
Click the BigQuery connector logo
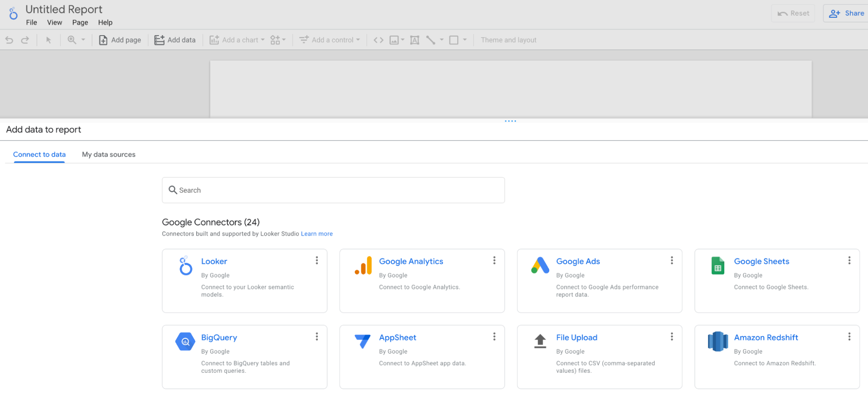click(x=185, y=341)
